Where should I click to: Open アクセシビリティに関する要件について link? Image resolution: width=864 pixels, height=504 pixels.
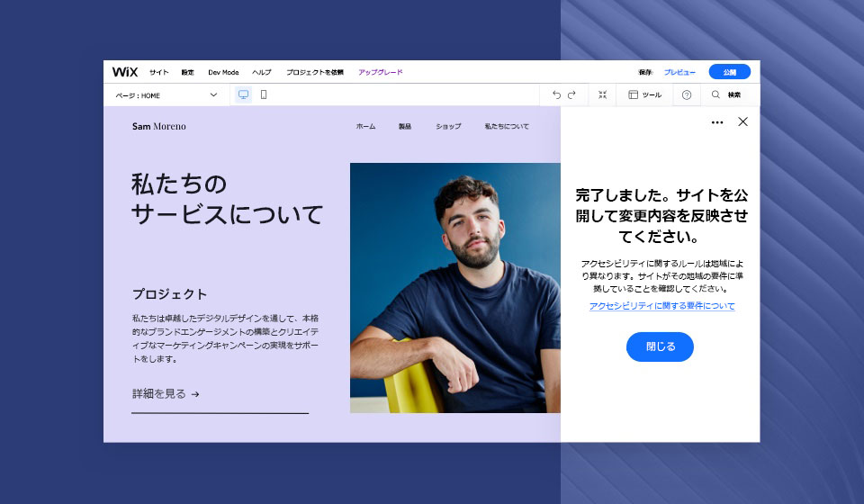tap(661, 306)
